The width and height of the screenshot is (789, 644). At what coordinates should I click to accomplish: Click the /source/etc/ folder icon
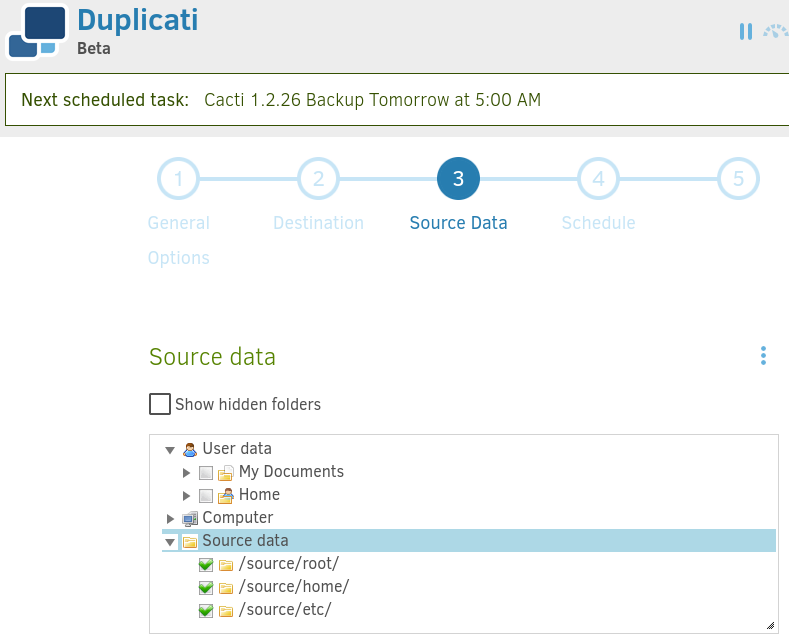(226, 611)
